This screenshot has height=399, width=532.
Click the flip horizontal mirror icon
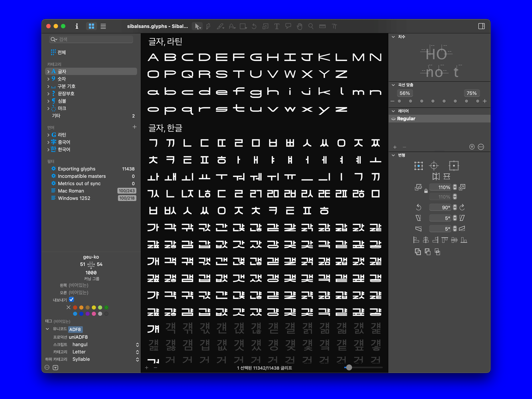pyautogui.click(x=436, y=176)
